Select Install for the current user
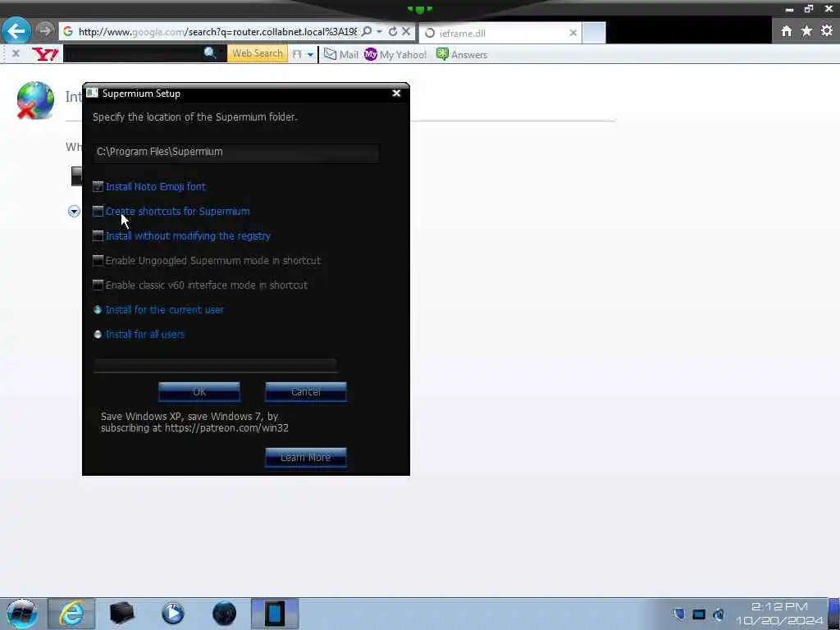840x630 pixels. (98, 309)
